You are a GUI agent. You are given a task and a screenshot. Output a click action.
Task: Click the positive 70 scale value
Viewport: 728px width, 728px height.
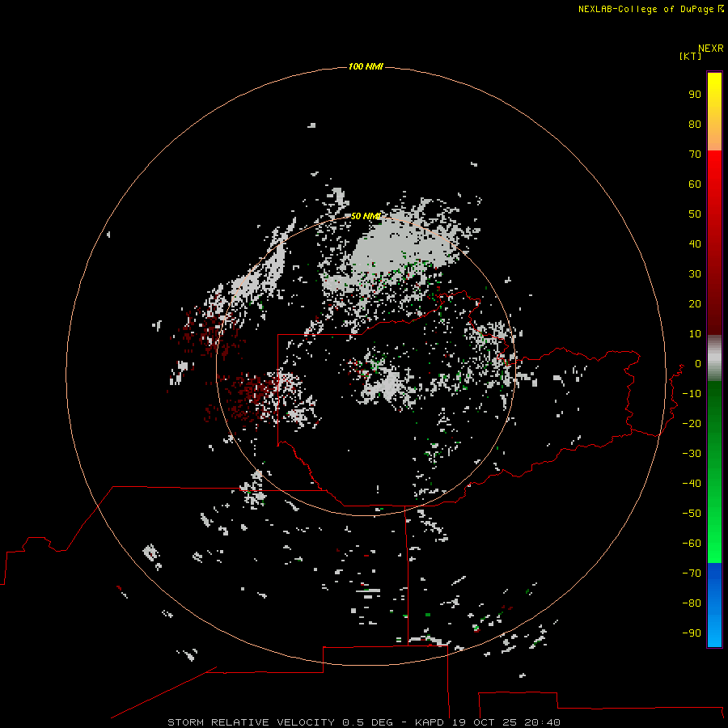click(x=695, y=154)
